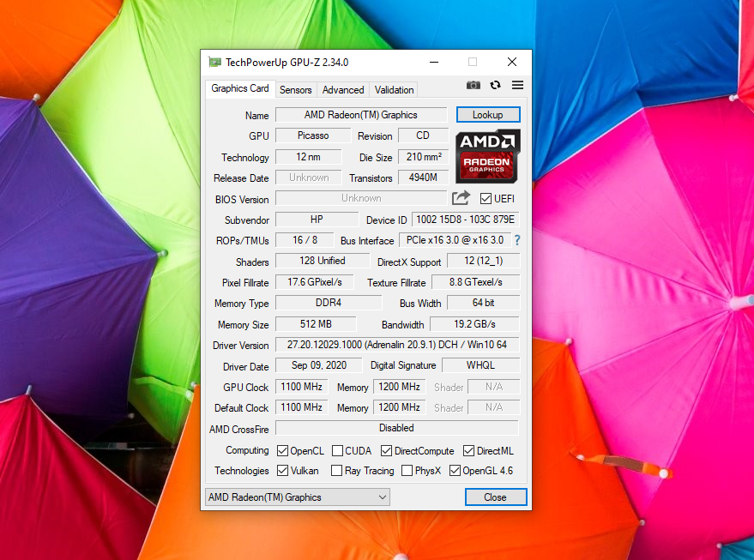Toggle the UEFI checkbox
This screenshot has height=560, width=754.
pos(486,198)
